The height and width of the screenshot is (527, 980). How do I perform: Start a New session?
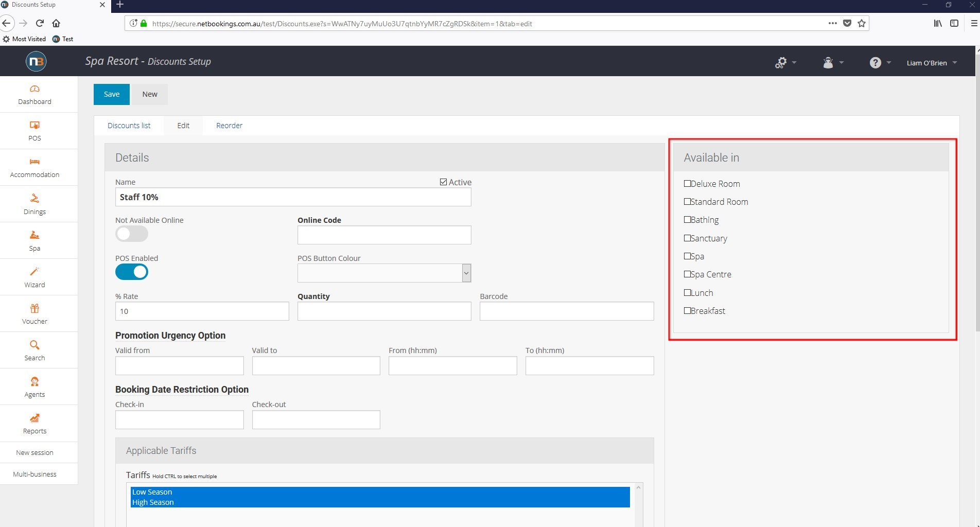point(34,453)
